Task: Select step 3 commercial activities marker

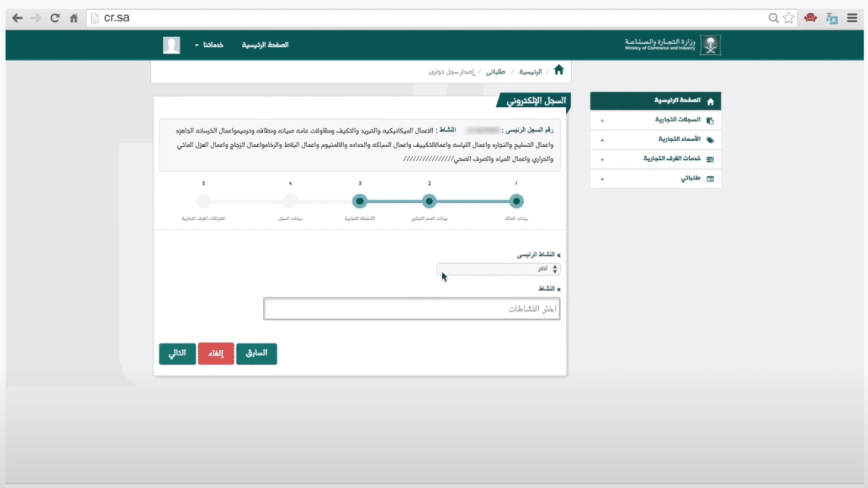Action: [360, 202]
